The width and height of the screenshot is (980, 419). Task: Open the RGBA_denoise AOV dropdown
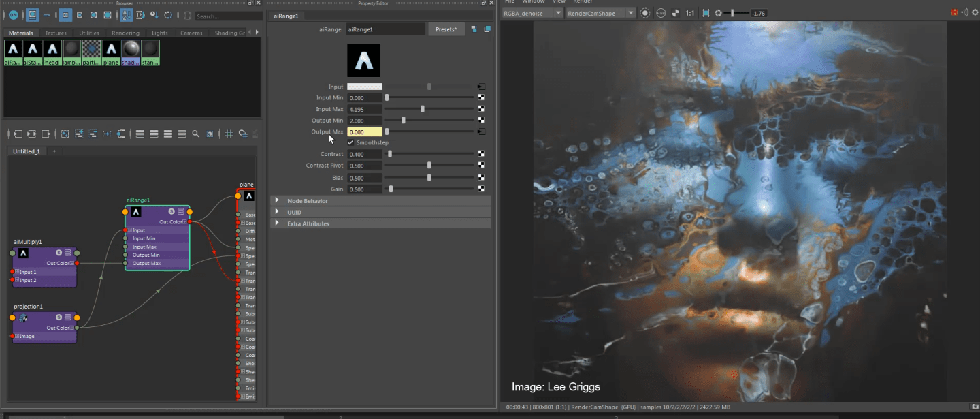[x=532, y=13]
